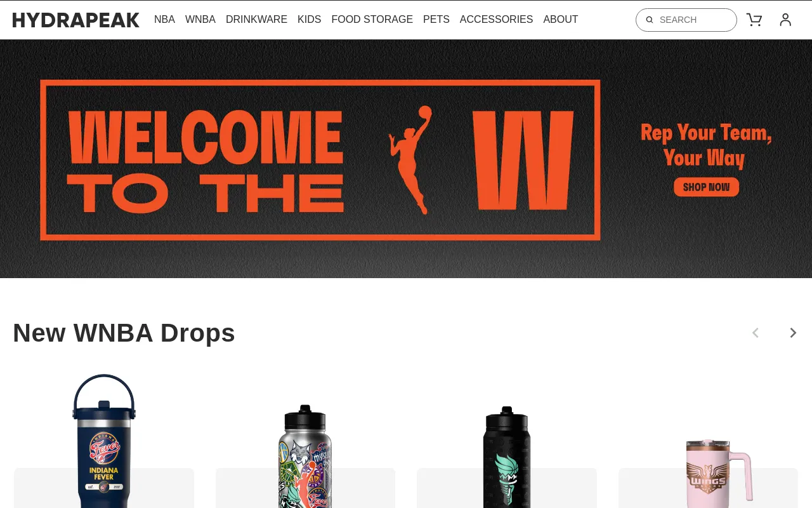
Task: Open the Accessories menu item
Action: tap(496, 20)
